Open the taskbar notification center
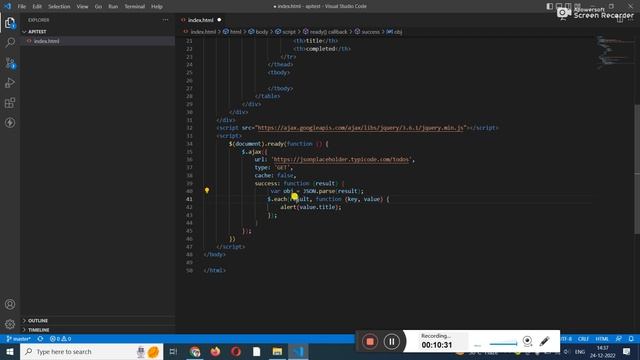Image resolution: width=640 pixels, height=360 pixels. click(x=627, y=351)
